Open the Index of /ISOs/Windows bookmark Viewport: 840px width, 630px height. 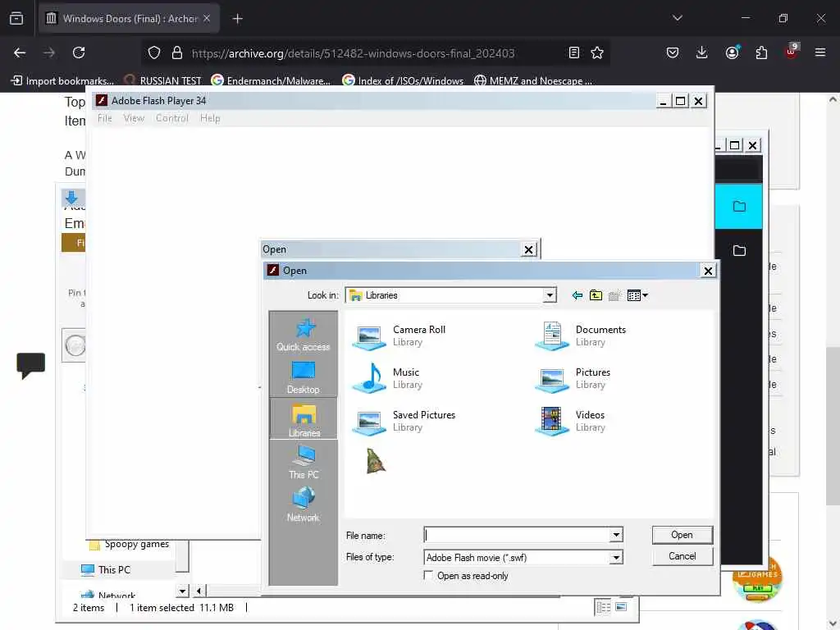pos(403,81)
